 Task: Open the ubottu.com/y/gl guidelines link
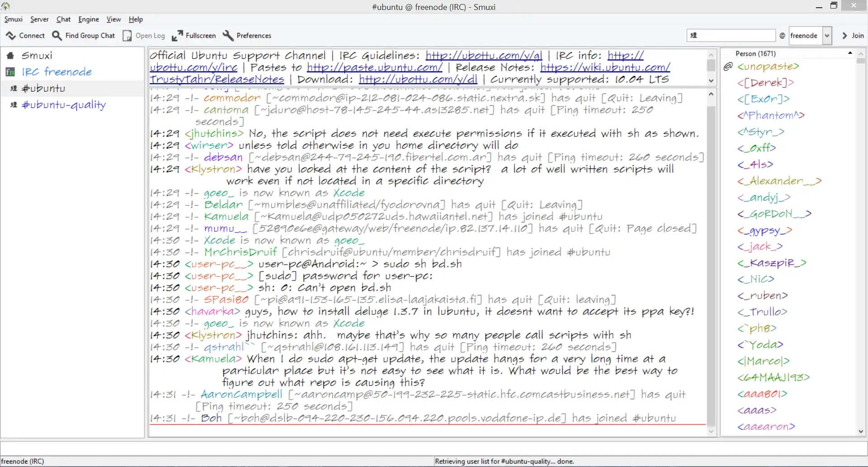pos(484,56)
